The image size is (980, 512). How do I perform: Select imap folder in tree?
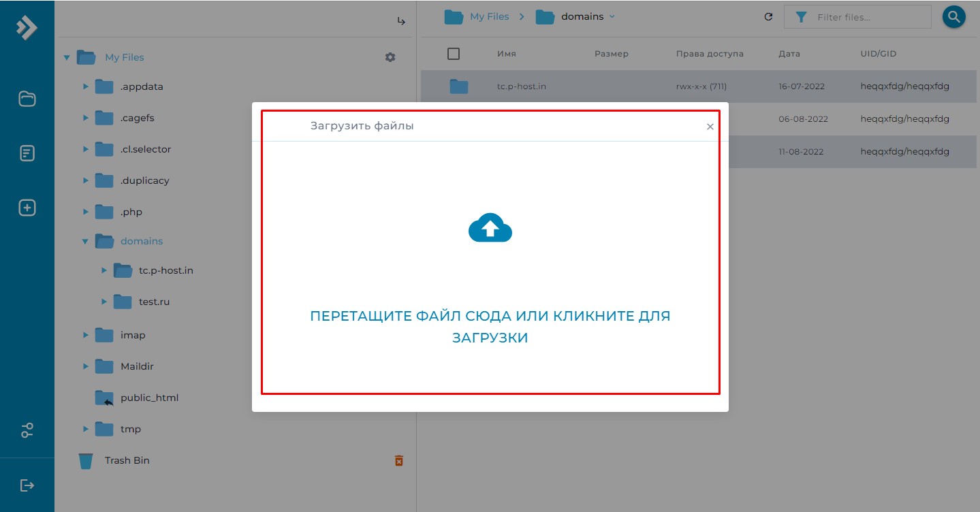[x=133, y=335]
